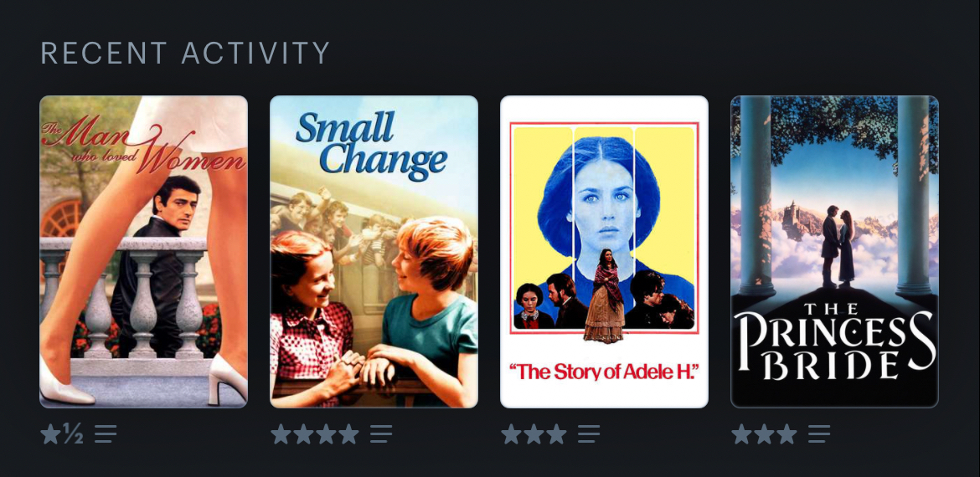Click the half-star symbol under The Man Who Loved Women
This screenshot has height=477, width=980.
tap(73, 434)
